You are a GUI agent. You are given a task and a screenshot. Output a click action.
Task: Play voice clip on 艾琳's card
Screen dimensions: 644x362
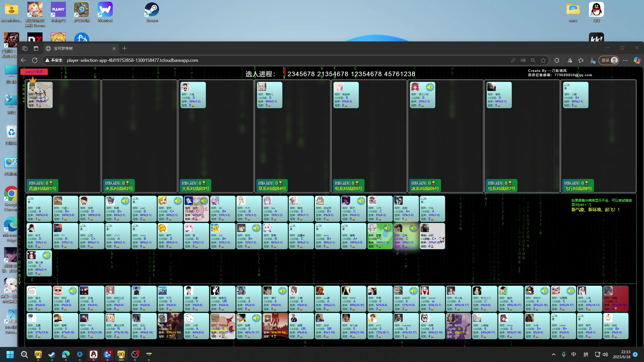tap(413, 228)
